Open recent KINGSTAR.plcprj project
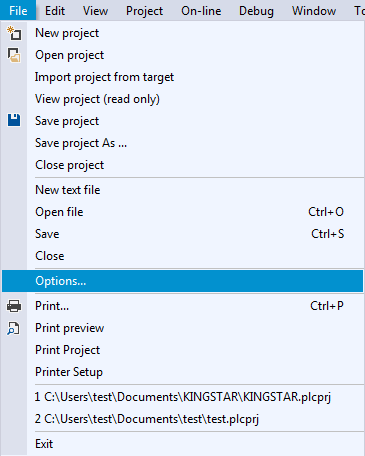The height and width of the screenshot is (456, 365). click(x=183, y=397)
